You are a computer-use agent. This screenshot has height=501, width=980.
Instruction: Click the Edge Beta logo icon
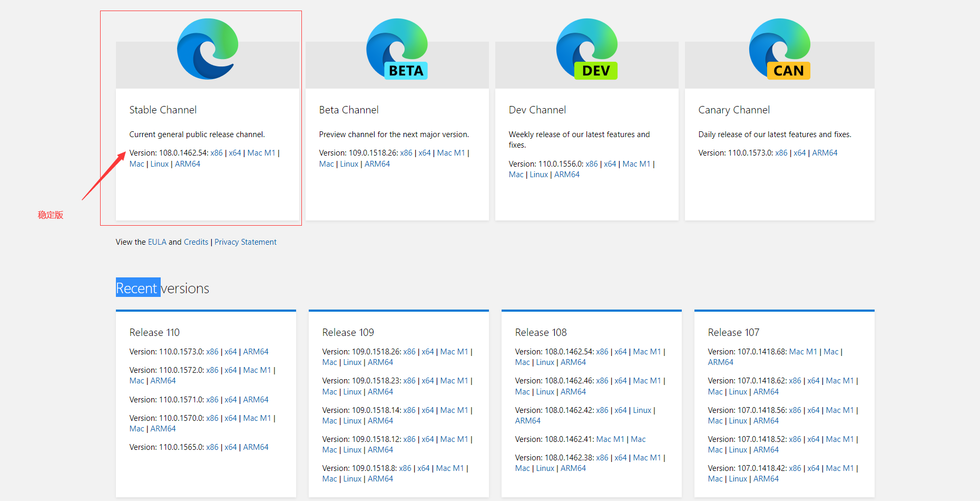[x=397, y=49]
